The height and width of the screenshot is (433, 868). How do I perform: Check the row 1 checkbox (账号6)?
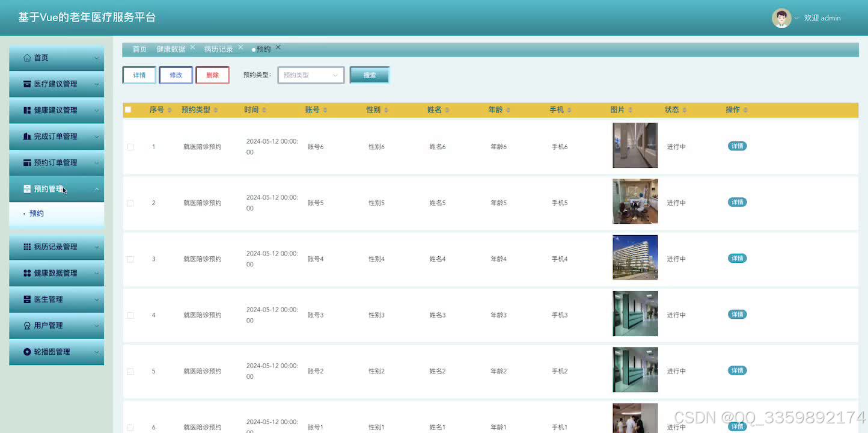(130, 147)
